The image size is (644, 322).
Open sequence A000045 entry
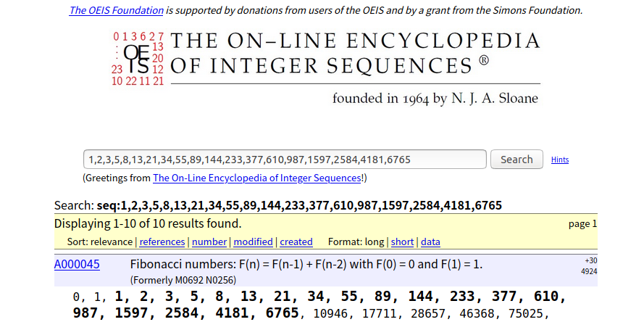pyautogui.click(x=77, y=264)
